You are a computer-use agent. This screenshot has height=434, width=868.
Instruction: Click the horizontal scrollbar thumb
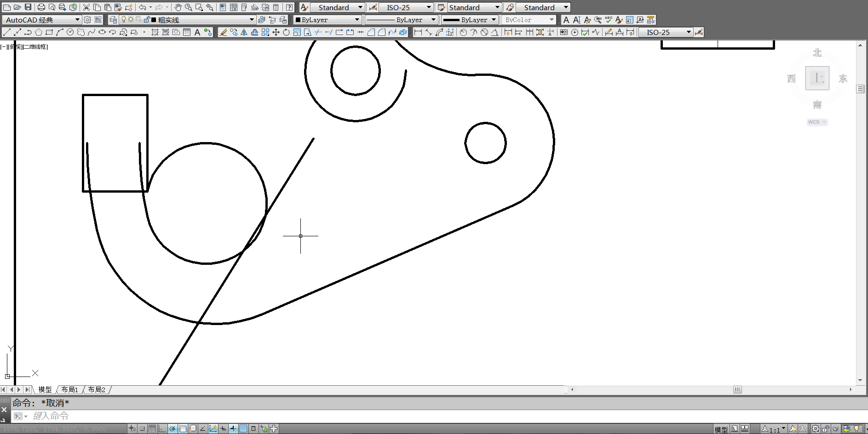737,389
